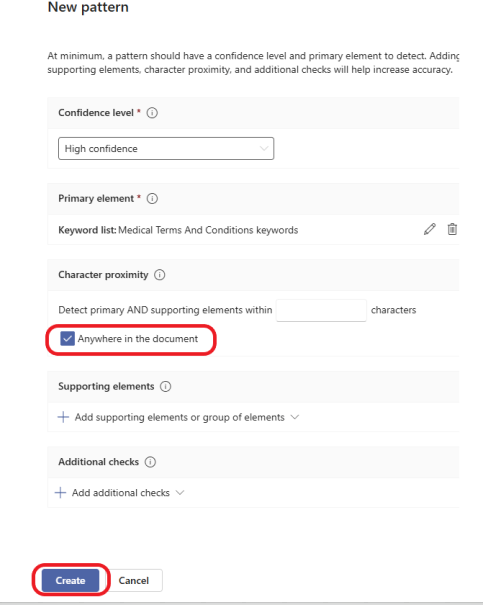Screen dimensions: 483x605
Task: Delete the primary element keyword list
Action: [452, 229]
